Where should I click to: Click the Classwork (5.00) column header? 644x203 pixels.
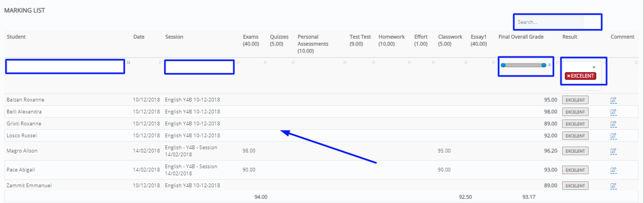pyautogui.click(x=450, y=40)
